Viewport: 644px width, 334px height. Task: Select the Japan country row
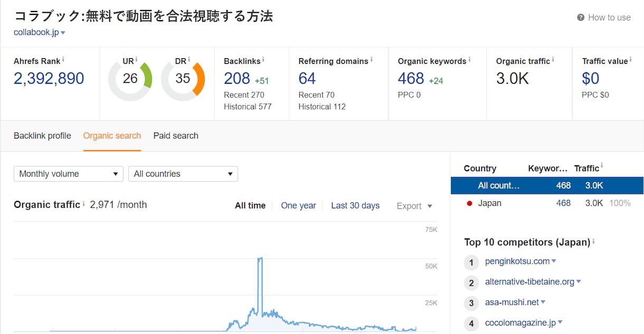click(x=547, y=203)
